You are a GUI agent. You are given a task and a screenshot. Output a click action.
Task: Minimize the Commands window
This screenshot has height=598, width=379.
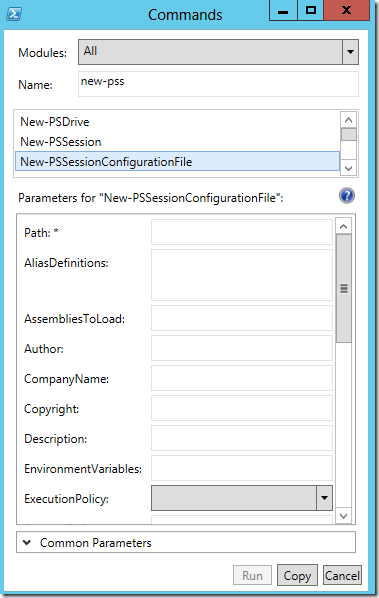tap(283, 10)
